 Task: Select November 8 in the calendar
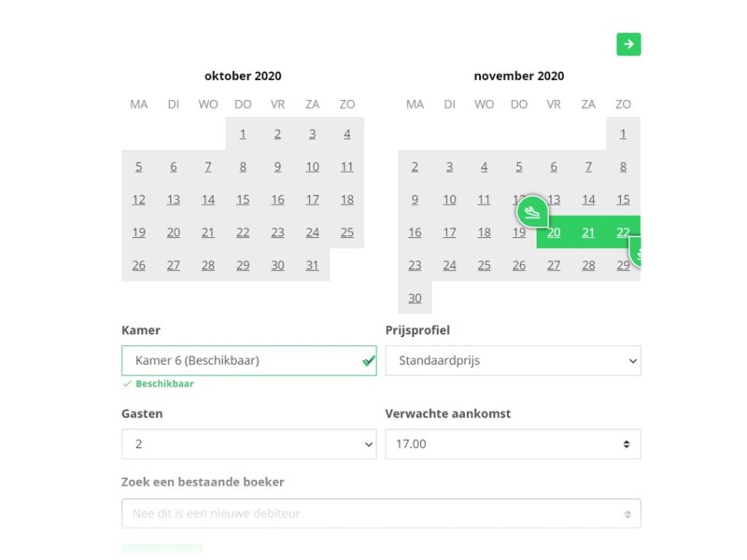point(623,167)
